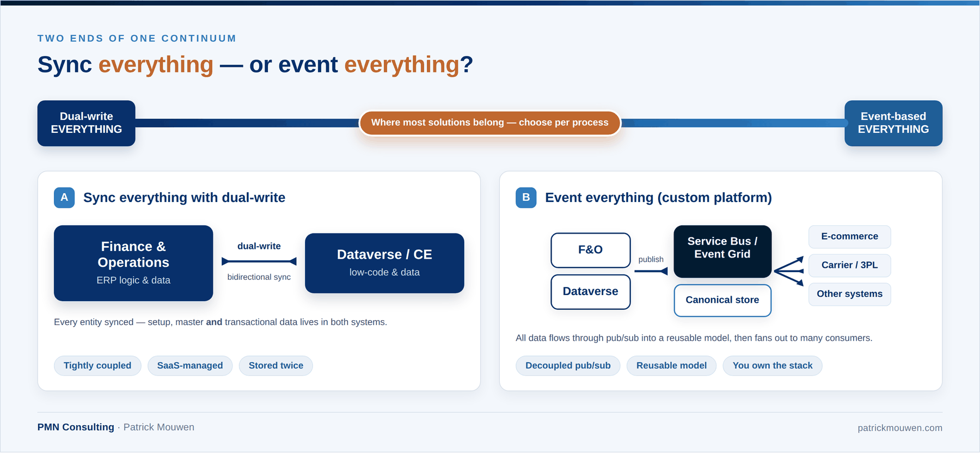980x453 pixels.
Task: Click the 'bidirectional sync' label
Action: [x=259, y=277]
